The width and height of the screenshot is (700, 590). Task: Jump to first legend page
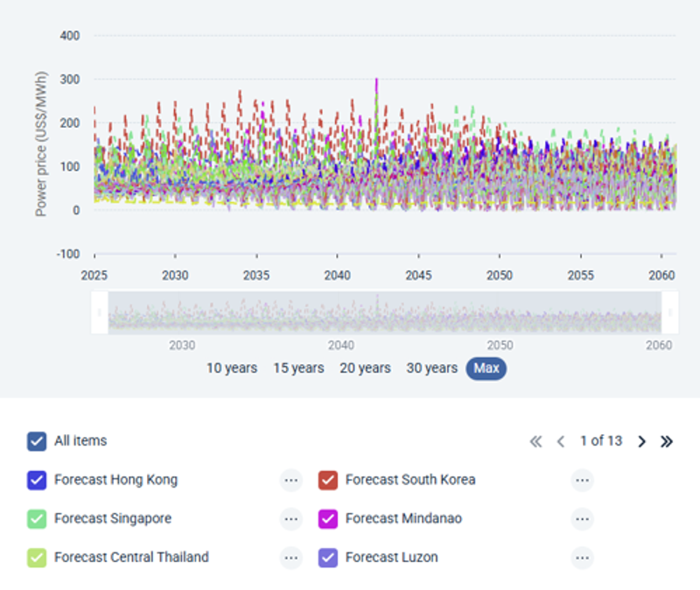535,441
